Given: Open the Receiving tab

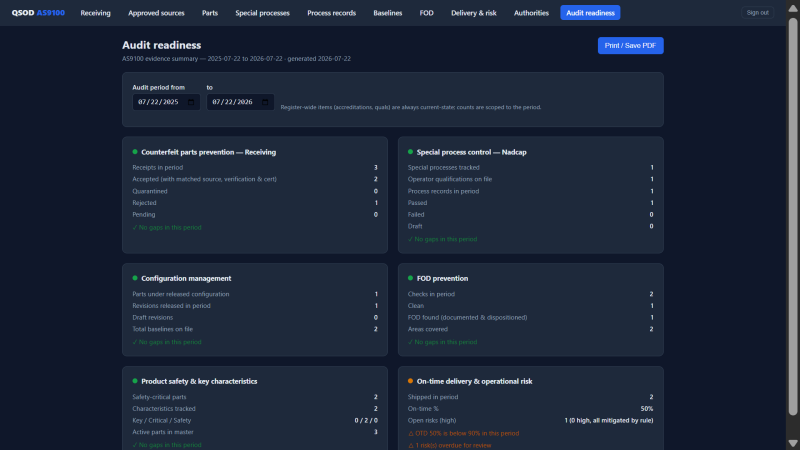Looking at the screenshot, I should pyautogui.click(x=95, y=13).
